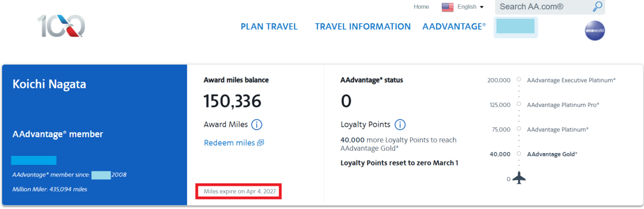644x209 pixels.
Task: Click the airplane progress marker icon
Action: click(519, 177)
